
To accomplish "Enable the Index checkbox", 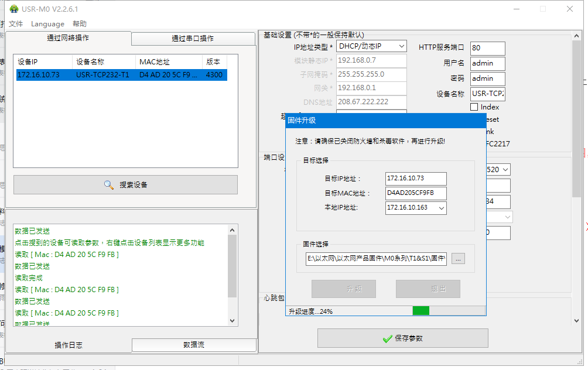I will click(474, 107).
